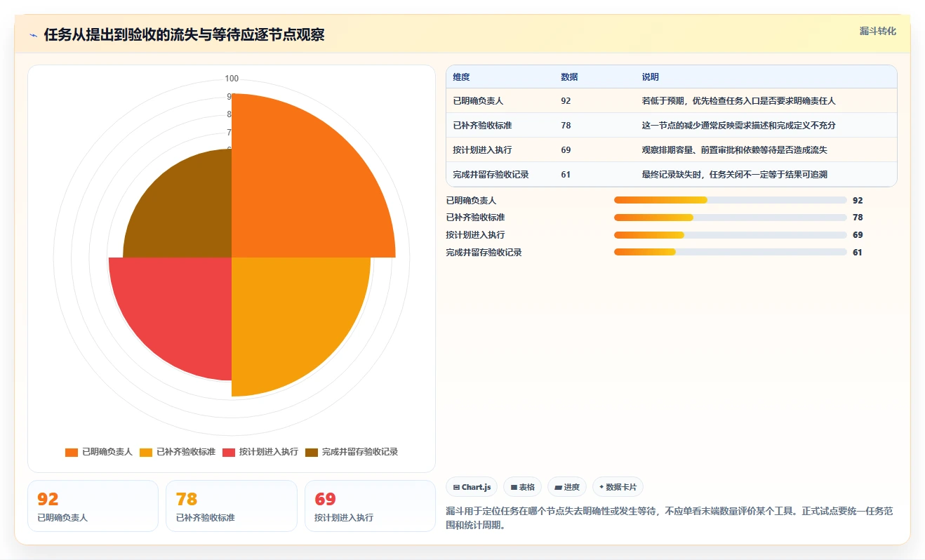This screenshot has height=560, width=925.
Task: Click the Chart.js tag chip
Action: point(472,487)
